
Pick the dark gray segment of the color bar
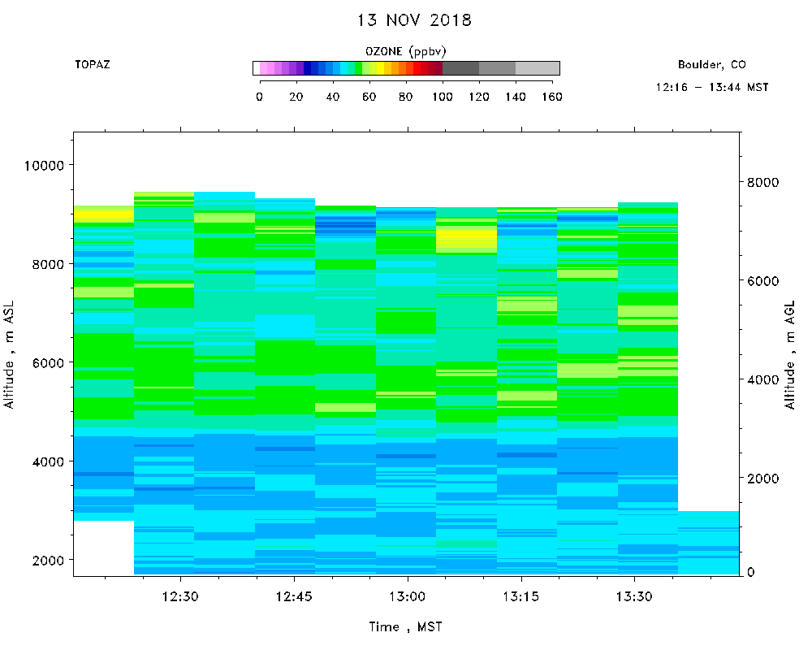pos(460,68)
